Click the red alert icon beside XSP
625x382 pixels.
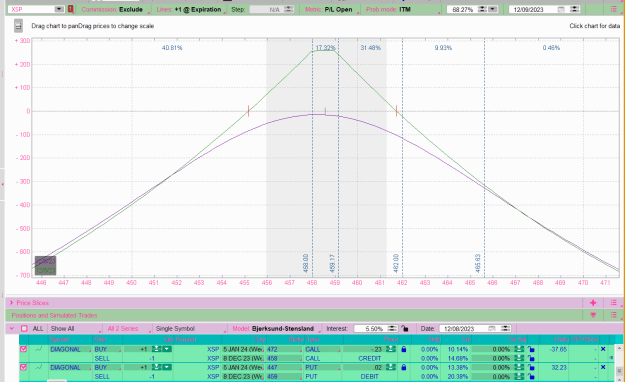pos(71,9)
